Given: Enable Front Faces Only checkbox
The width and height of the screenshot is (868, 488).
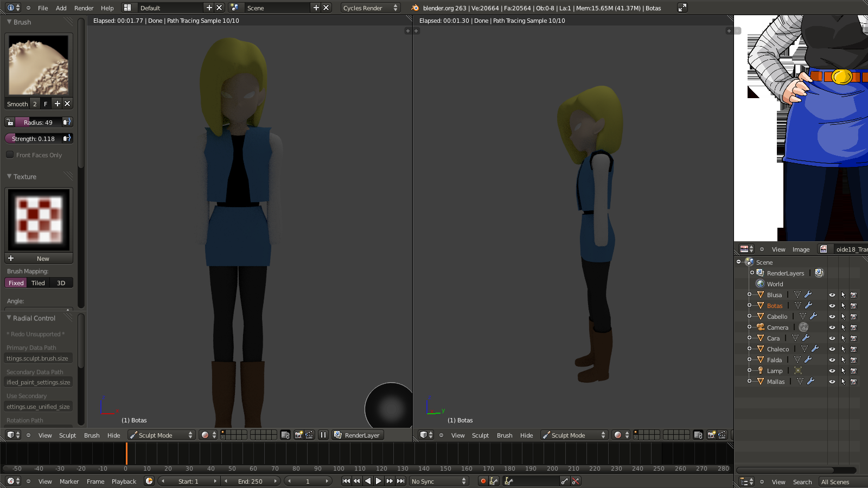Looking at the screenshot, I should [x=10, y=155].
